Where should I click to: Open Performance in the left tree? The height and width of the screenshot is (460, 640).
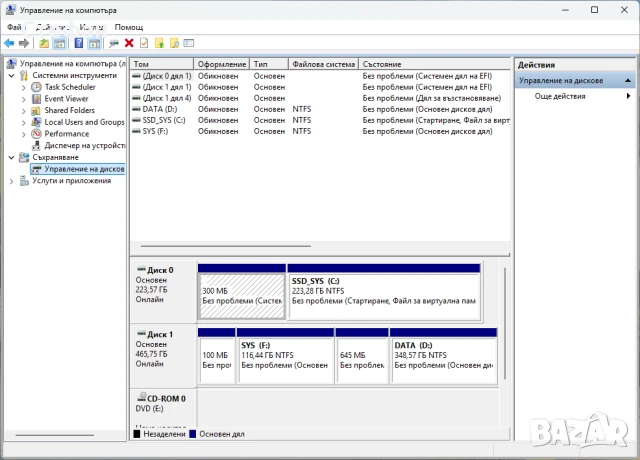66,134
